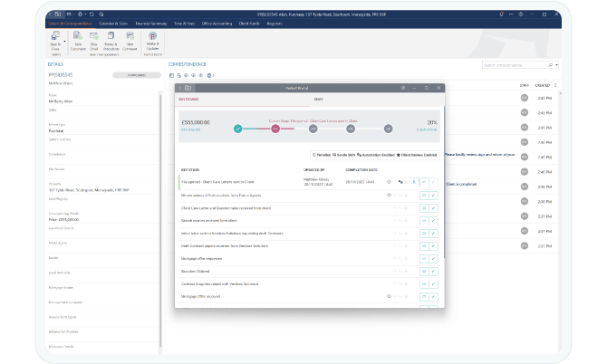Open the Chat tab in Perfect Portal
The image size is (607, 364).
click(x=318, y=100)
